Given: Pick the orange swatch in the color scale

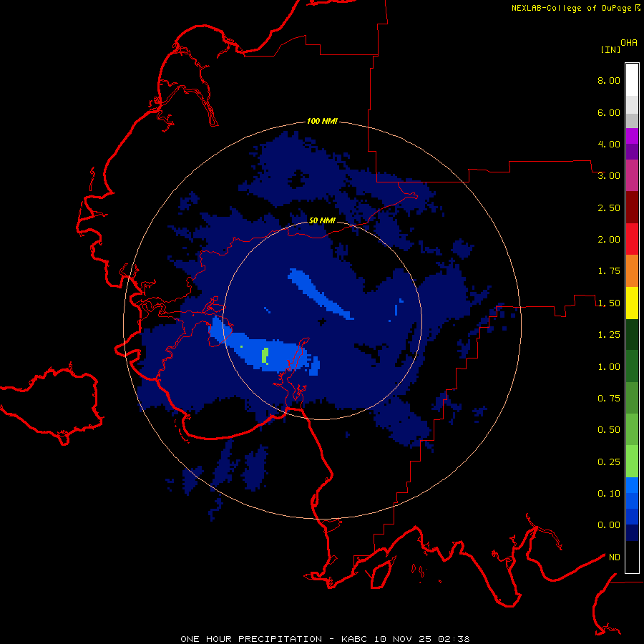Looking at the screenshot, I should tap(632, 270).
